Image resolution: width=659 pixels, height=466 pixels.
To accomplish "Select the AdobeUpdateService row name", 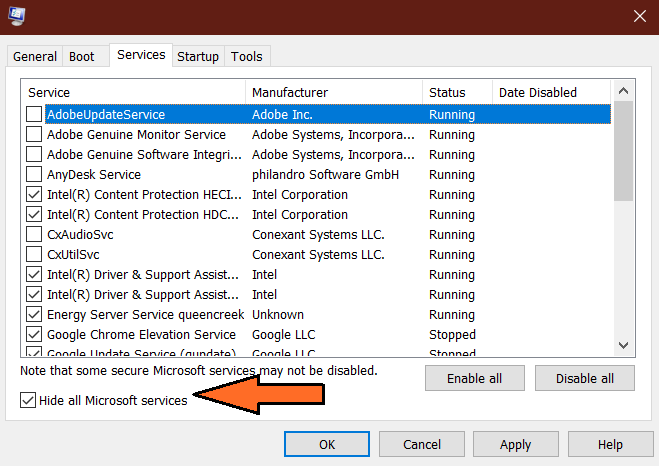I will click(x=106, y=115).
